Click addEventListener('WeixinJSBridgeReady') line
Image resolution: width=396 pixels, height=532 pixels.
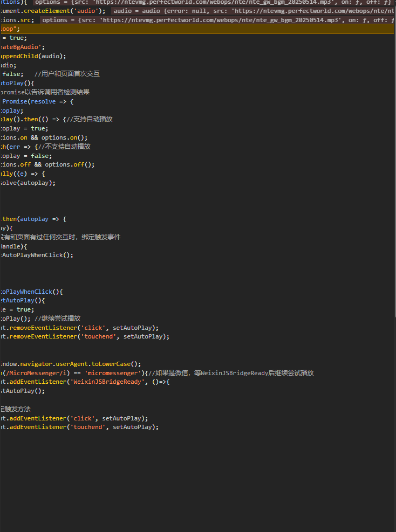(85, 382)
